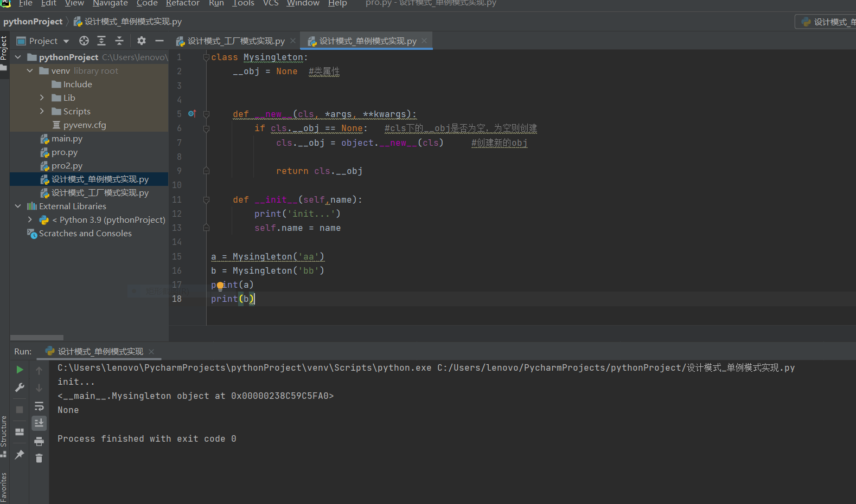Open the View menu
Screen dimensions: 856x504
click(74, 3)
